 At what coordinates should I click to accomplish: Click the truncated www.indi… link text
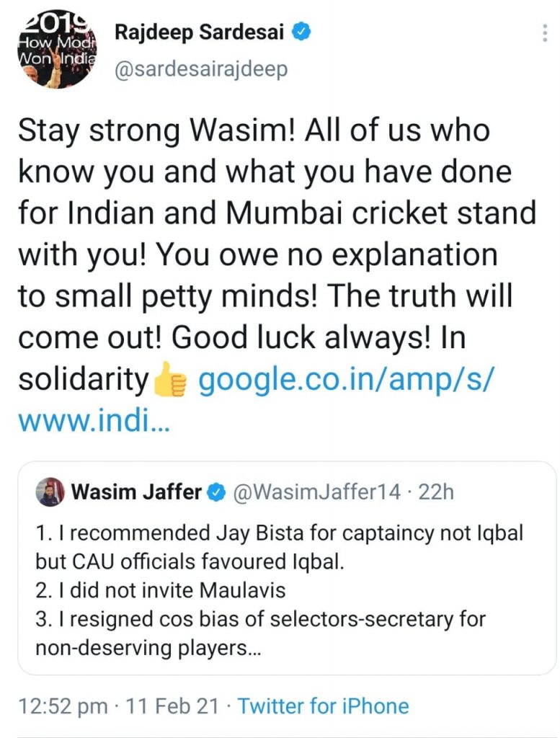(x=94, y=420)
